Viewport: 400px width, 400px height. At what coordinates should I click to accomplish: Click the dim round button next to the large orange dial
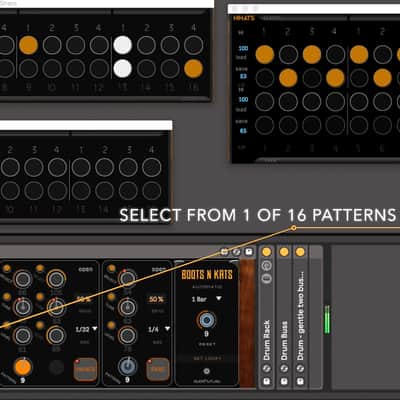[56, 367]
